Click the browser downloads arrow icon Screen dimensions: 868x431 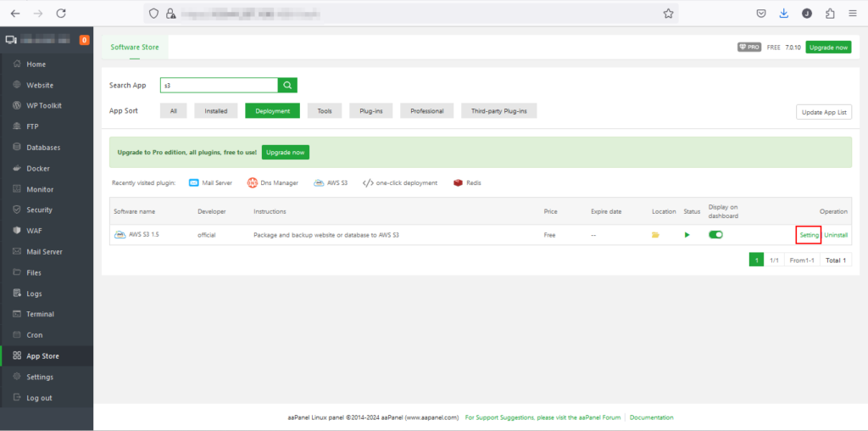pyautogui.click(x=783, y=14)
